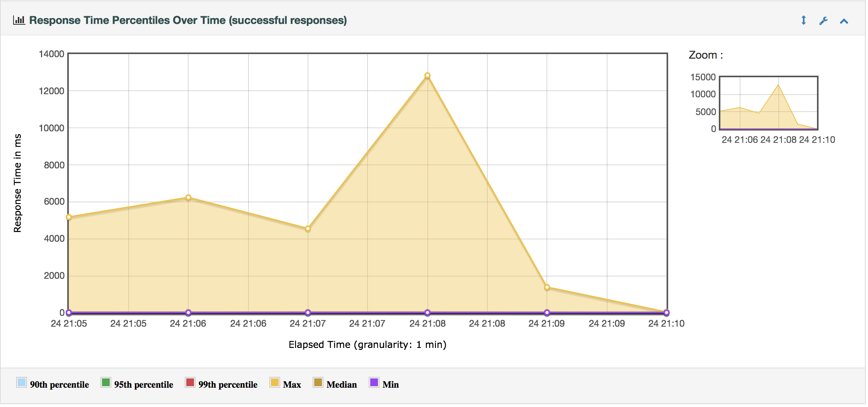
Task: Click the "Elapsed Time (granularity: 1 min)" axis label
Action: click(368, 344)
